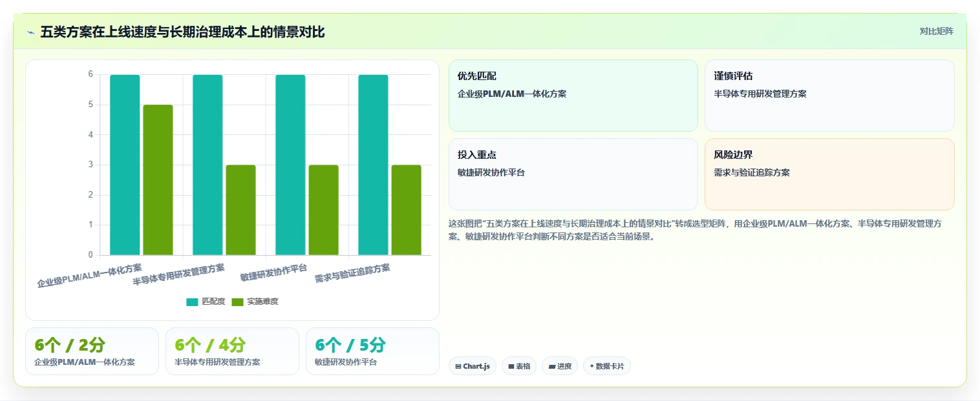The height and width of the screenshot is (401, 980).
Task: Click the x-axis label 敏捷研发协作平台
Action: [x=273, y=272]
